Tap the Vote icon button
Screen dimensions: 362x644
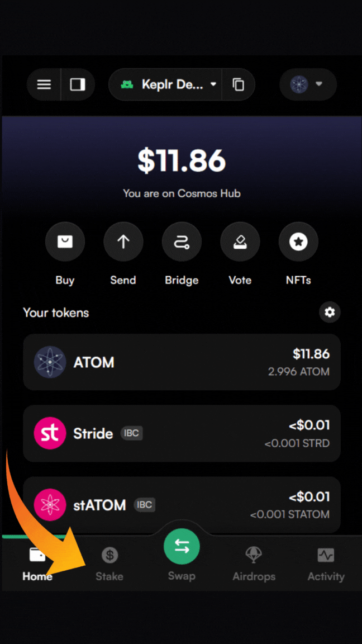point(240,241)
